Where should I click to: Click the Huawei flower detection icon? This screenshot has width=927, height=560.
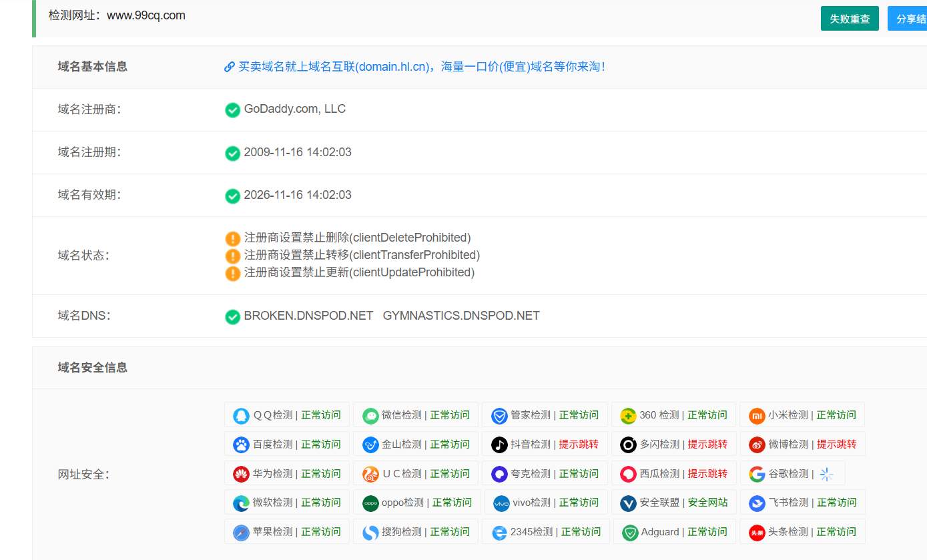pos(241,474)
